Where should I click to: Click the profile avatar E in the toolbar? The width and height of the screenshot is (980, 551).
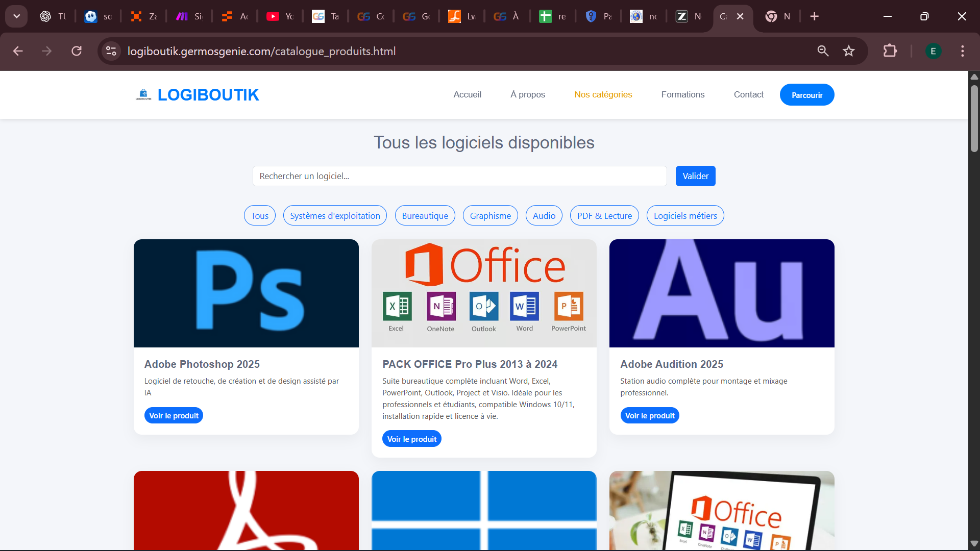(933, 51)
